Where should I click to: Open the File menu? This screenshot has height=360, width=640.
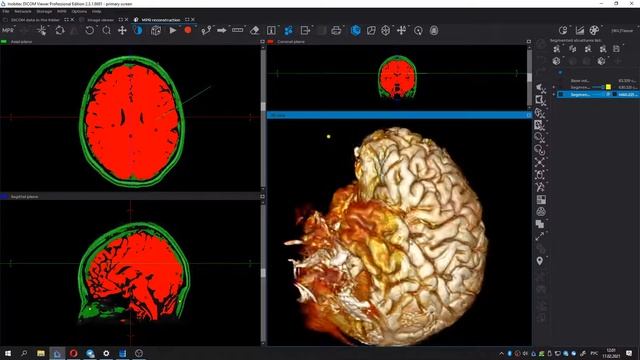(6, 11)
